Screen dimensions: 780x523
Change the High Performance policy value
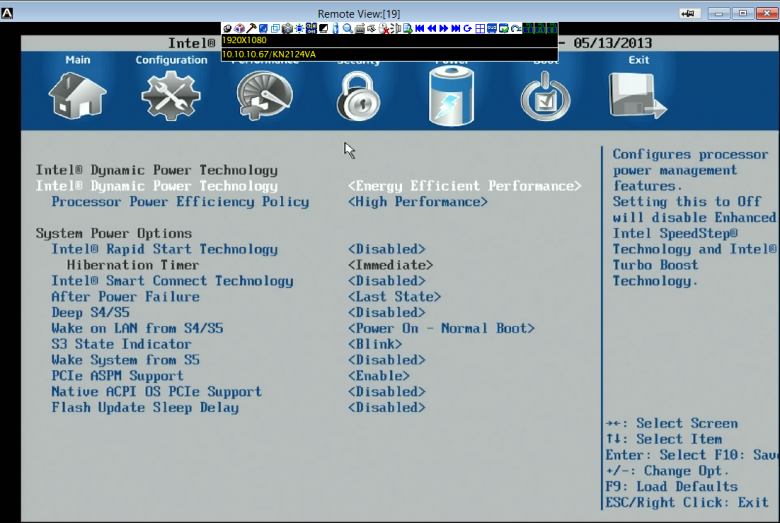tap(418, 202)
